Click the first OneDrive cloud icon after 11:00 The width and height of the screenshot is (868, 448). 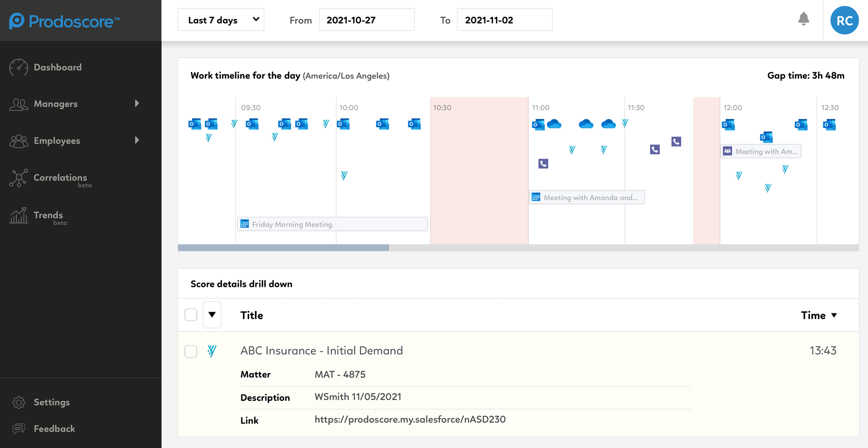pyautogui.click(x=554, y=124)
